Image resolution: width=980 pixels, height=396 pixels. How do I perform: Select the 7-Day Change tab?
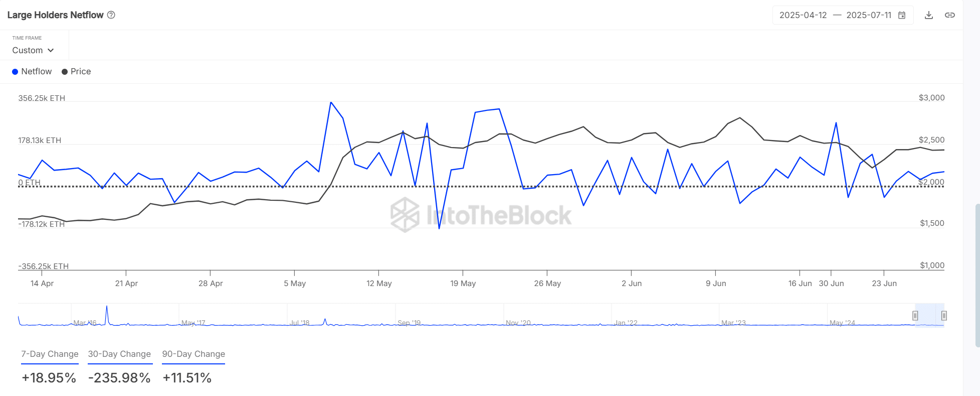point(50,354)
